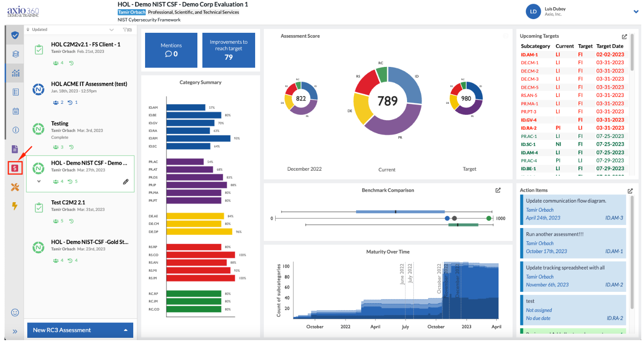Click Improvements to reach target tile
The width and height of the screenshot is (644, 346).
[x=229, y=50]
